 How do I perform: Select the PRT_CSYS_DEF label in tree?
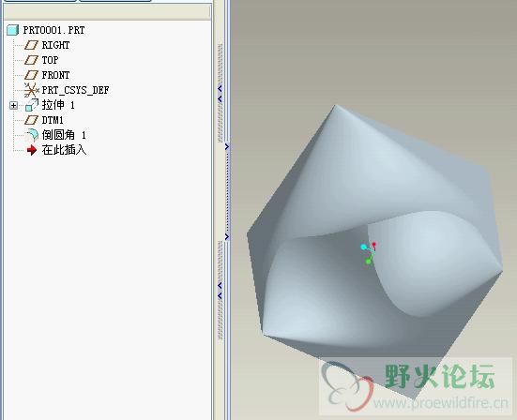coord(75,90)
